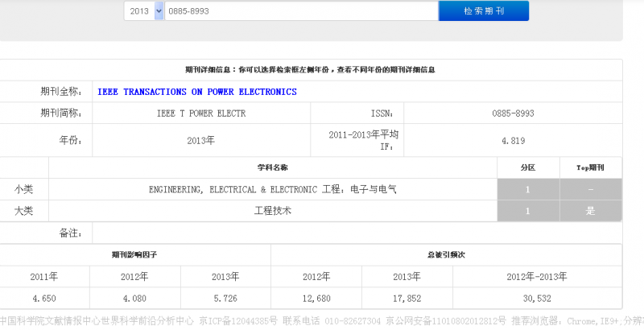This screenshot has height=330, width=644.
Task: Click the 2011-2013年平均IF label
Action: click(364, 140)
